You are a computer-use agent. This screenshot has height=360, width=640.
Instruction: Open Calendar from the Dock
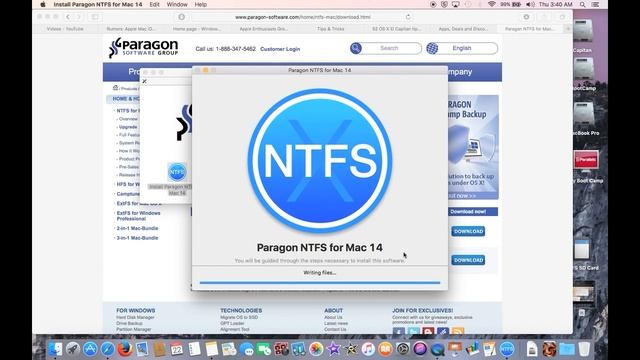pyautogui.click(x=177, y=349)
